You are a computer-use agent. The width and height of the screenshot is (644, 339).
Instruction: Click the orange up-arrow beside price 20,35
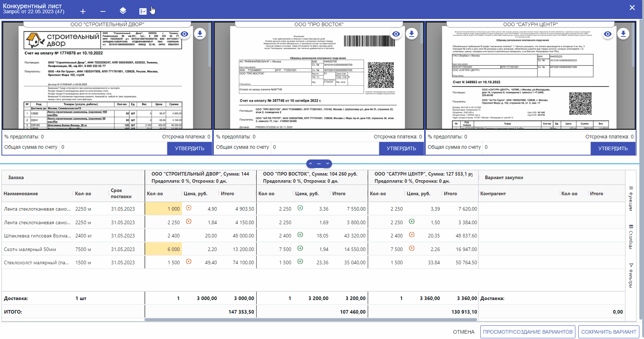click(x=412, y=235)
